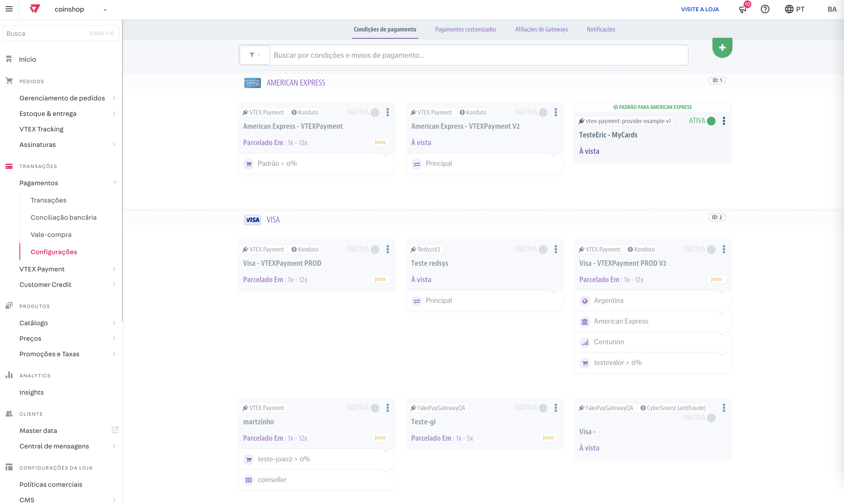Open the Visa - VTEXPayment PROD V2 card
Viewport: 844px width, 504px height.
point(622,263)
